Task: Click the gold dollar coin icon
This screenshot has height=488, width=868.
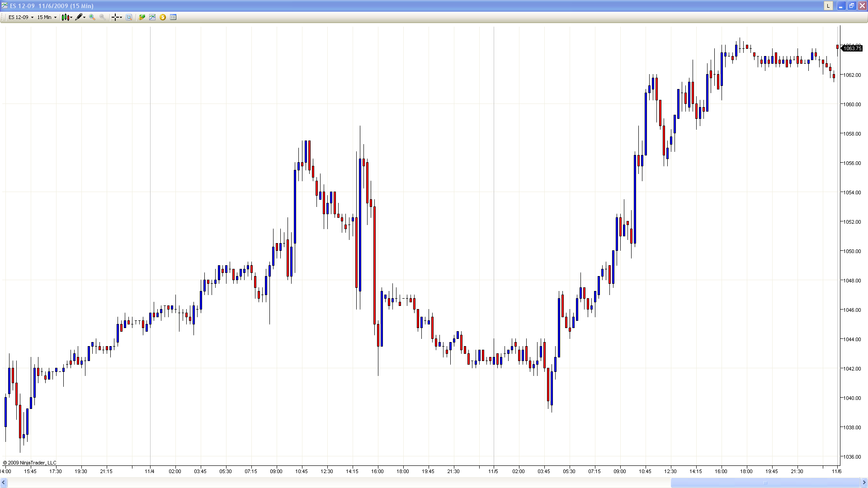Action: pyautogui.click(x=163, y=17)
